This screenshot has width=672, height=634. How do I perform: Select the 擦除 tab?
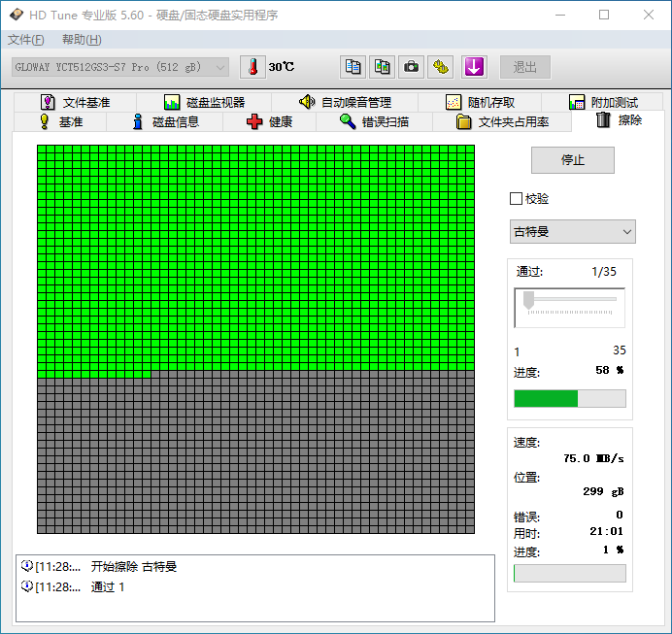(x=619, y=120)
